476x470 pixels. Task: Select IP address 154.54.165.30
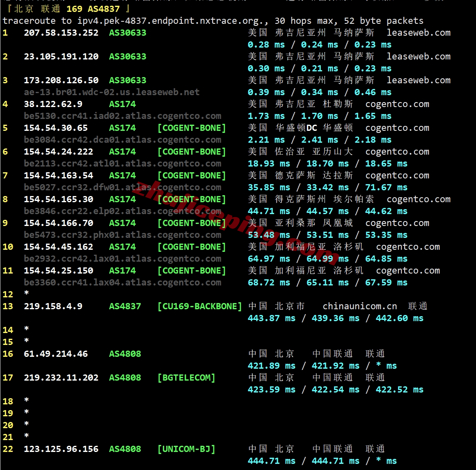click(58, 199)
